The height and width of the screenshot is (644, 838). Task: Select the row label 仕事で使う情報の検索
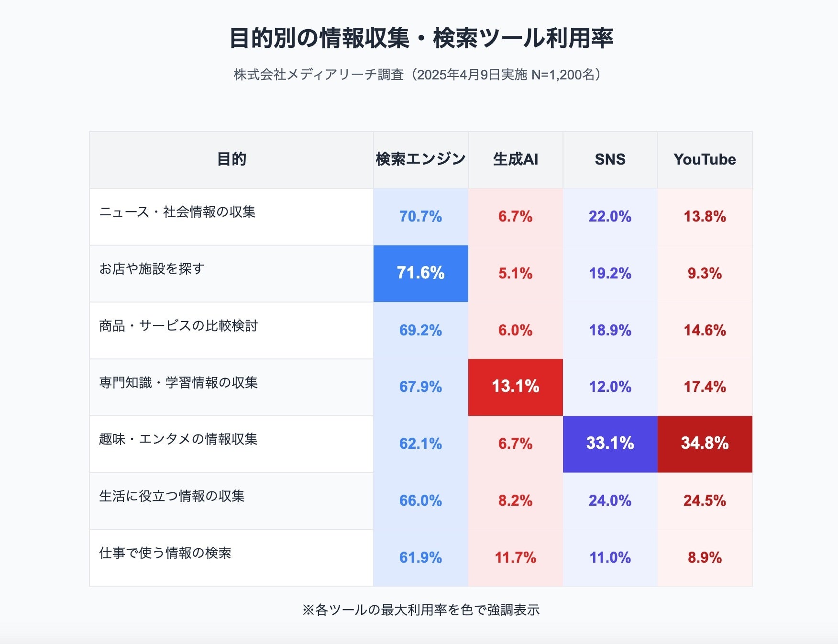[165, 553]
